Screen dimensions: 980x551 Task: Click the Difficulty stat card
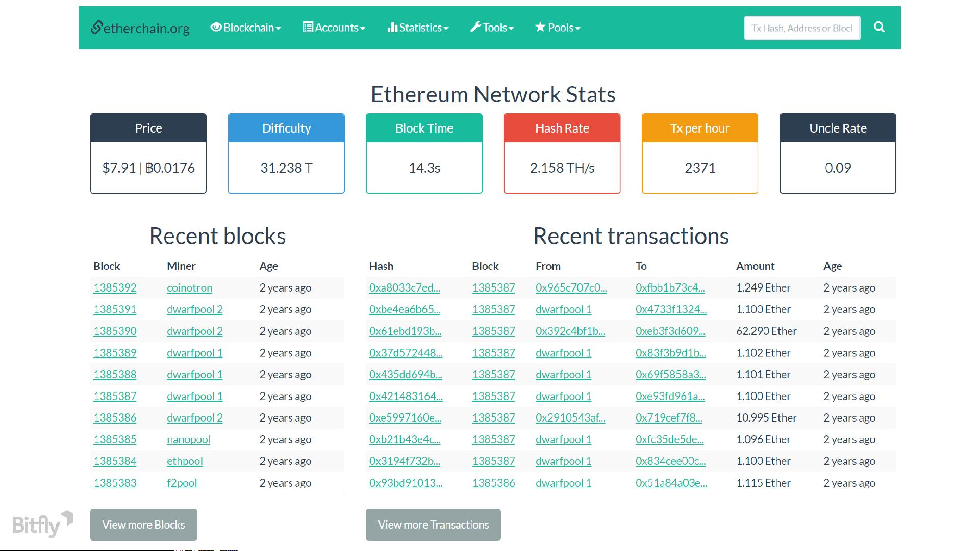pos(286,153)
